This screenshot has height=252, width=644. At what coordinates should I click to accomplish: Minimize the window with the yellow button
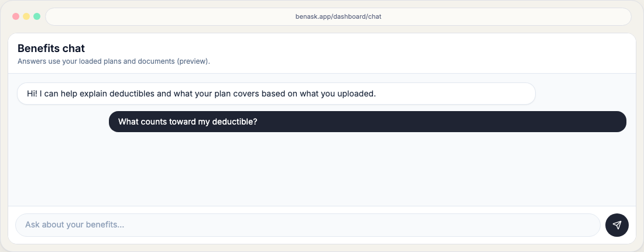click(x=26, y=16)
